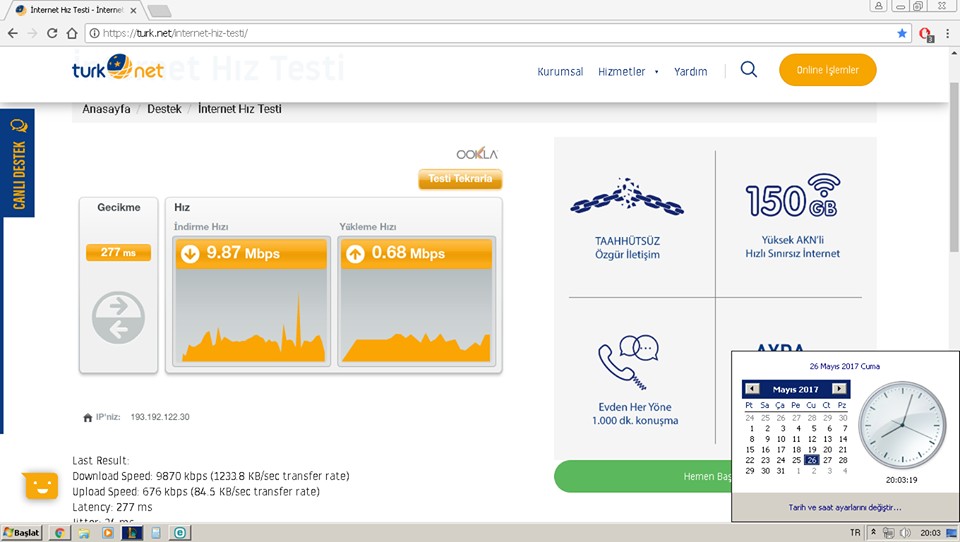Go to previous month in calendar

coord(751,389)
